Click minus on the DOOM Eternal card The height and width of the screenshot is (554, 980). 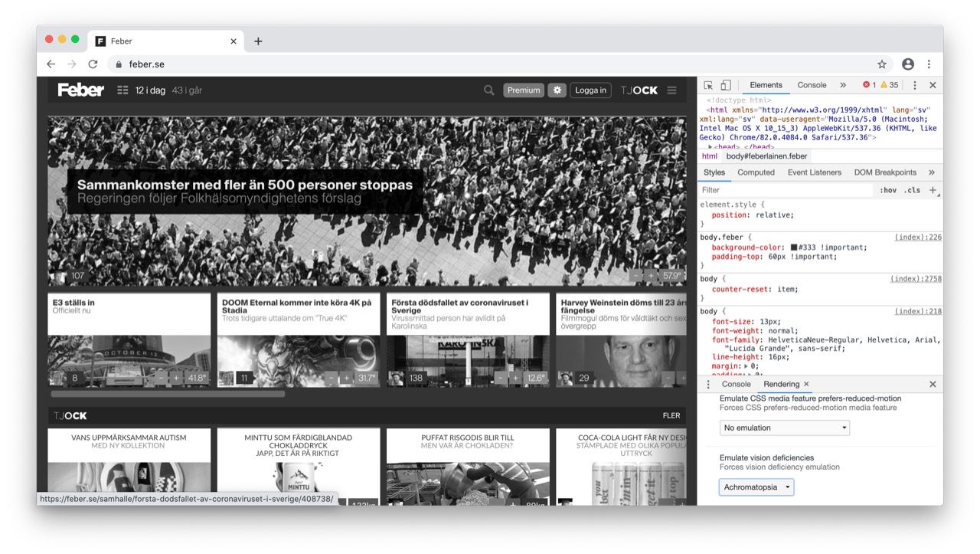coord(330,378)
